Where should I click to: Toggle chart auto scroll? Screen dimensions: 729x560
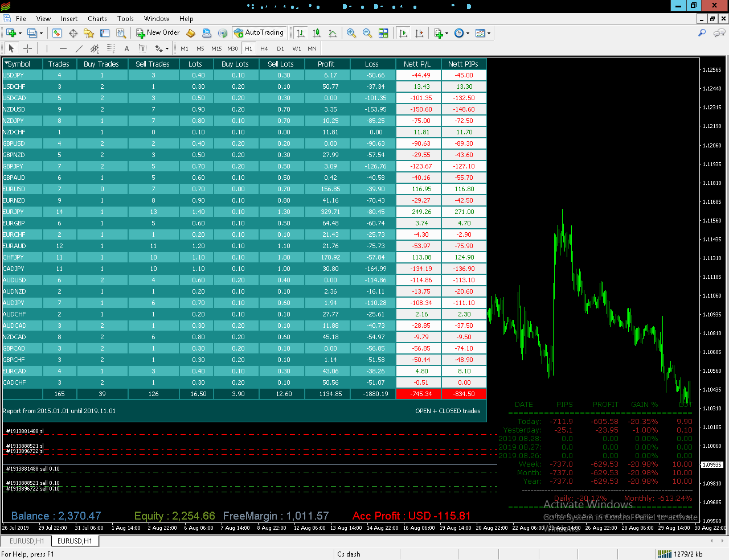[x=403, y=33]
